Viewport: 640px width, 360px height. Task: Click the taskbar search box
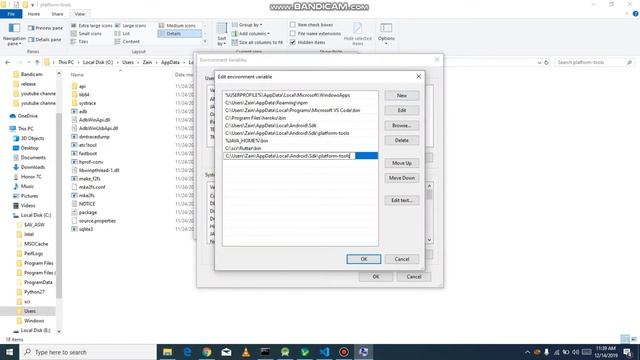coord(88,352)
